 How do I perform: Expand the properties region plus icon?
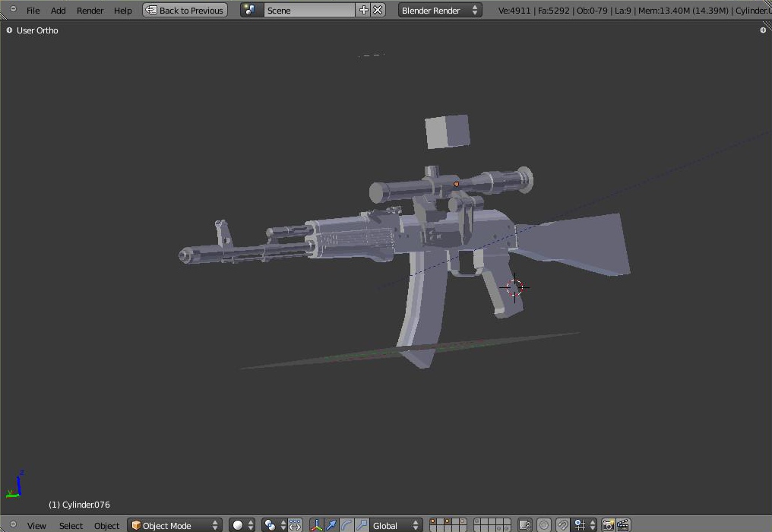pyautogui.click(x=763, y=30)
